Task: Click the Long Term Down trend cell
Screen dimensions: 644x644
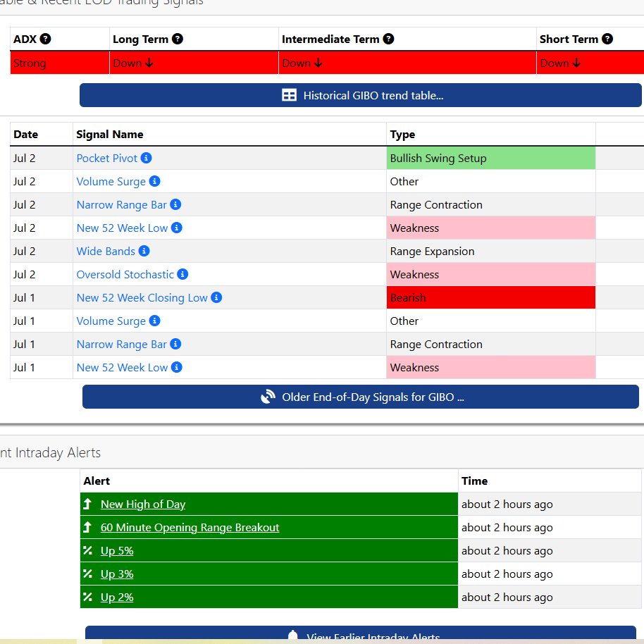Action: 194,63
